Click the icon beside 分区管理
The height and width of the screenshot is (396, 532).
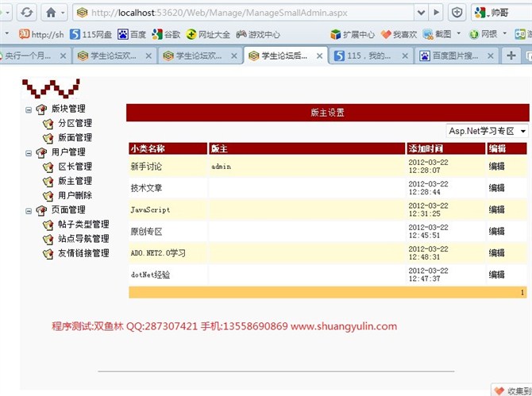[x=48, y=124]
